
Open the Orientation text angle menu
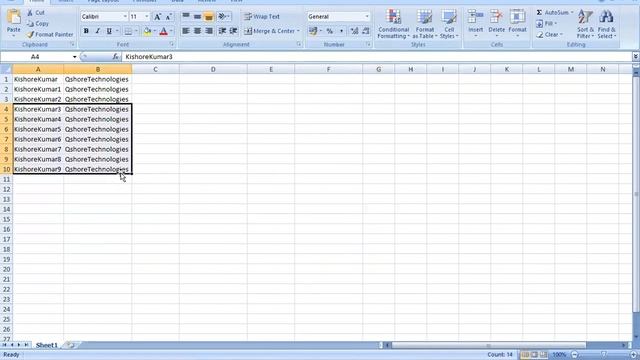point(224,17)
